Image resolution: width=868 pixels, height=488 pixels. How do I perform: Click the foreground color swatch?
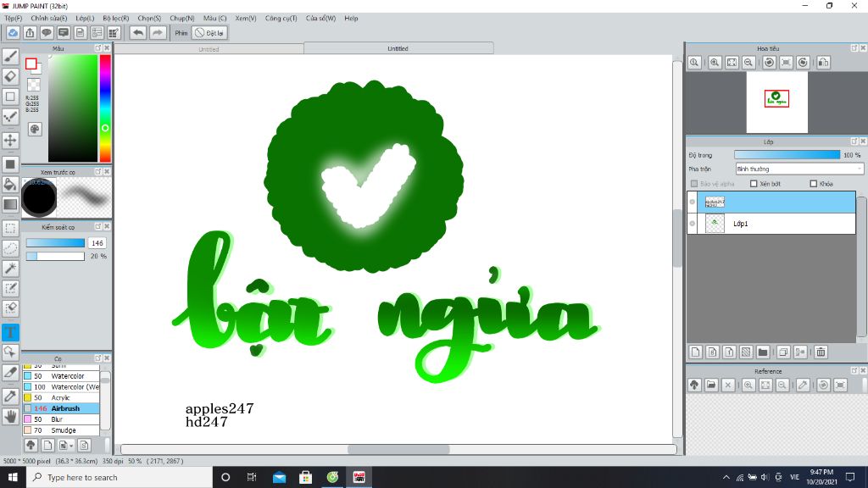click(x=31, y=64)
